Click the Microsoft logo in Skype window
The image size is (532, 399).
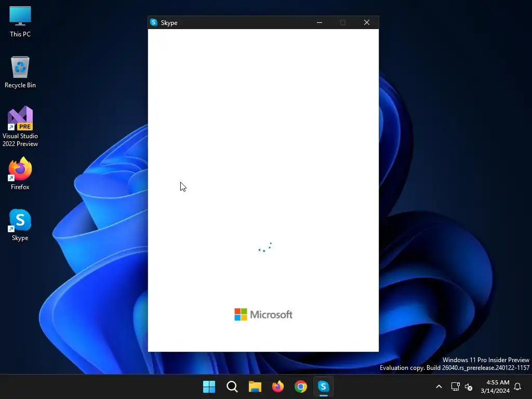coord(263,314)
